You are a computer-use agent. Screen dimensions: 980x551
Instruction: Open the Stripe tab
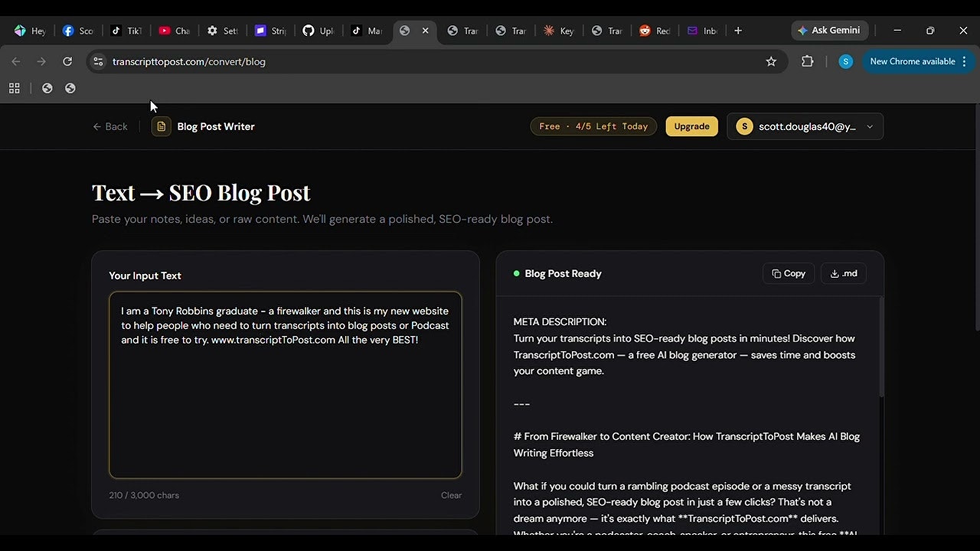[x=270, y=31]
